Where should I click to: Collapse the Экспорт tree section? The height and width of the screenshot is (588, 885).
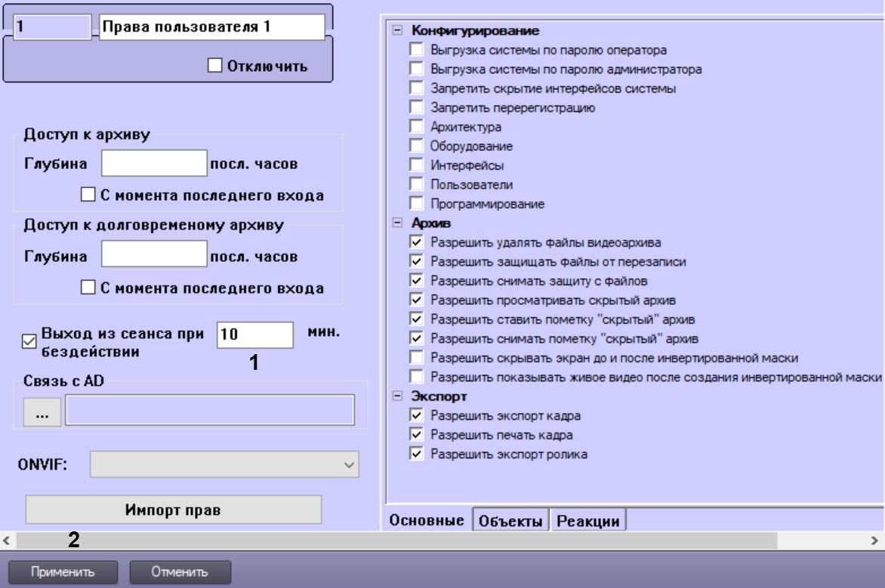(x=397, y=396)
